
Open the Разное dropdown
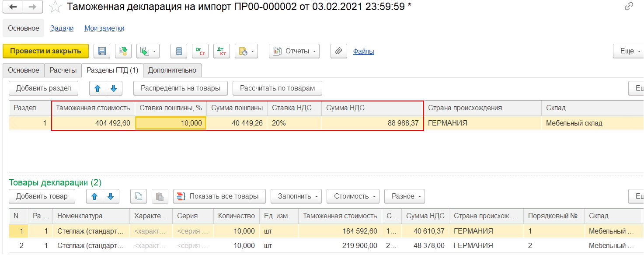click(404, 196)
